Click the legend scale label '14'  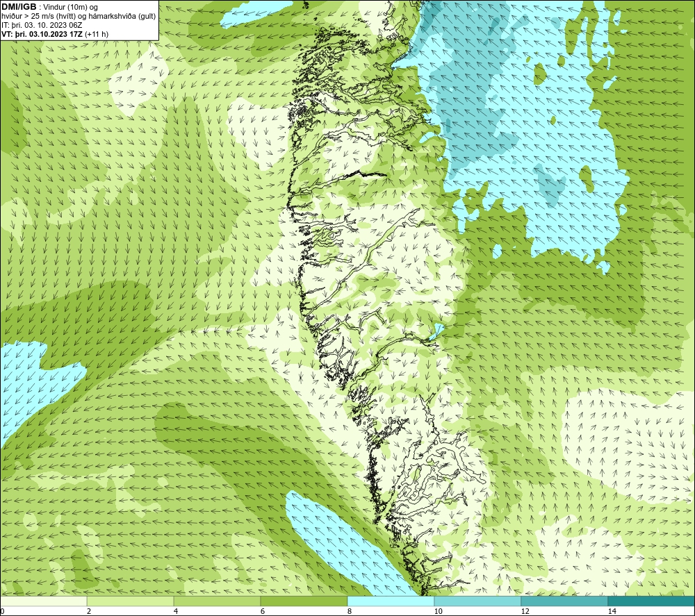point(612,611)
